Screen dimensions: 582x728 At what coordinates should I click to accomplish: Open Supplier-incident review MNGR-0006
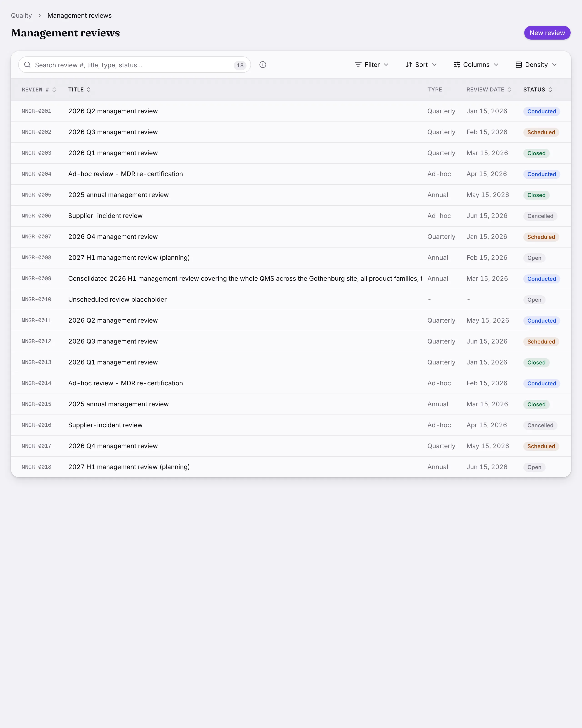tap(291, 216)
